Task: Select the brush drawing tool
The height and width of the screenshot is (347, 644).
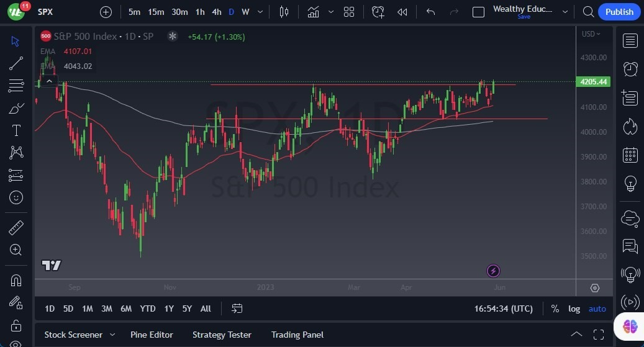Action: pyautogui.click(x=16, y=109)
